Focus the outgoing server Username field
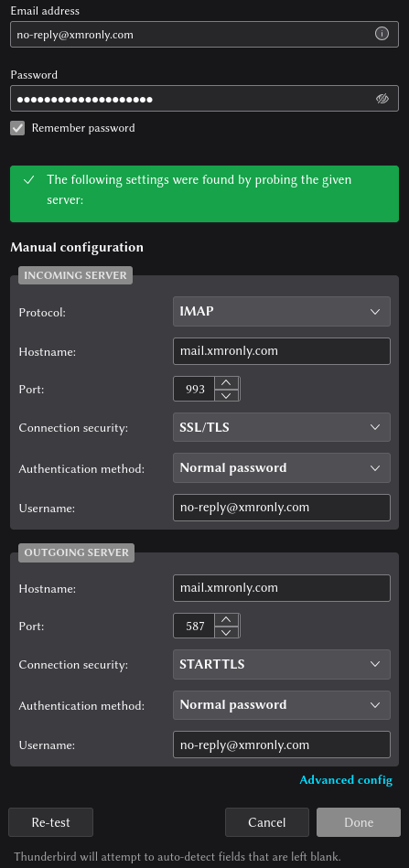The width and height of the screenshot is (409, 868). [281, 745]
